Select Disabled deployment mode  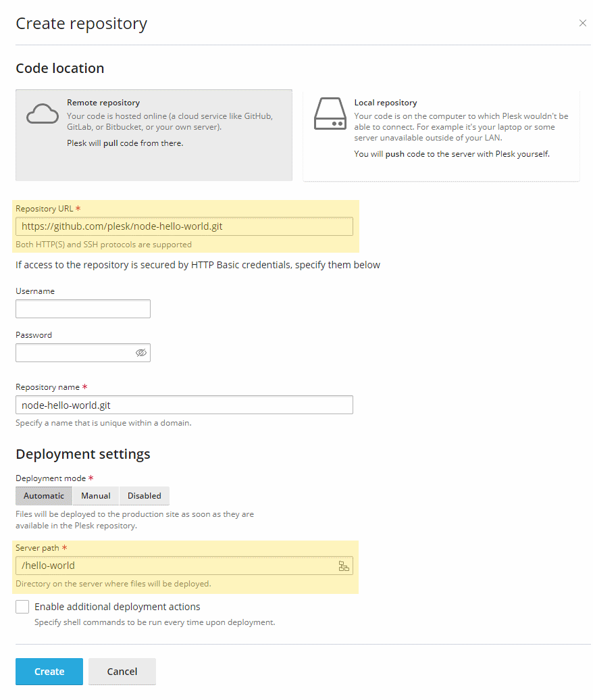(x=144, y=496)
